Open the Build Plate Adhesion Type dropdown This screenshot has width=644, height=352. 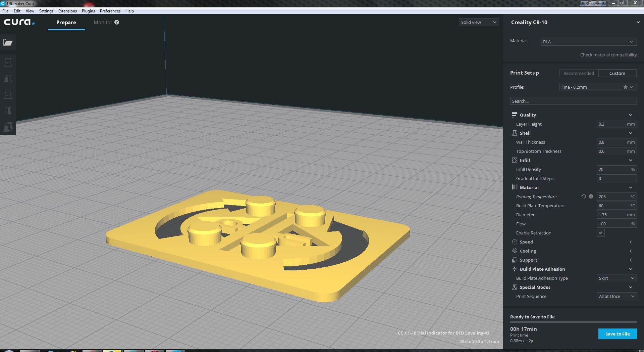[616, 278]
